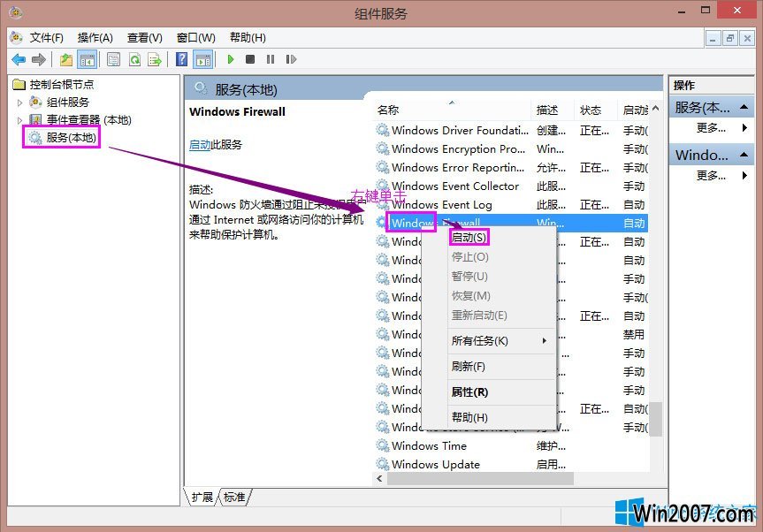Select 组件服务 in the console tree

tap(68, 103)
